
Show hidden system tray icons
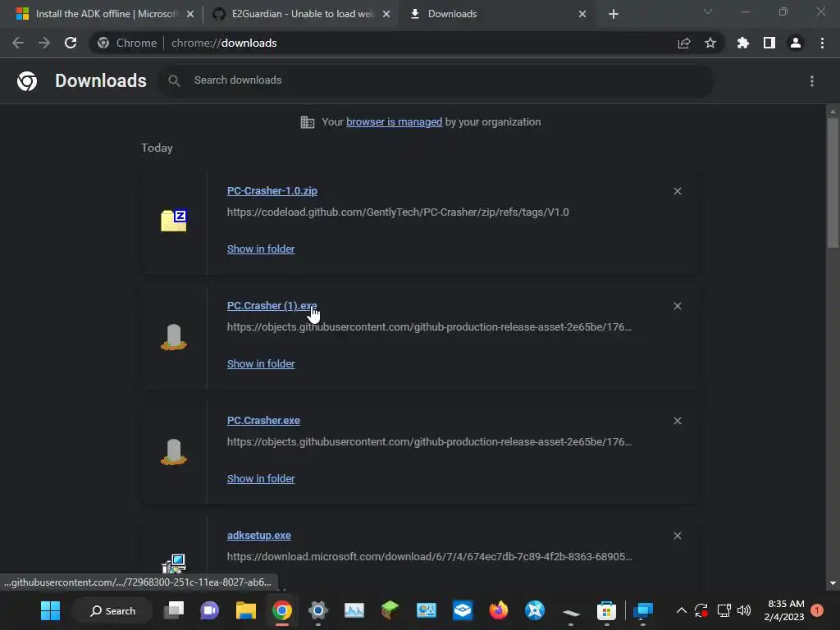[x=681, y=610]
